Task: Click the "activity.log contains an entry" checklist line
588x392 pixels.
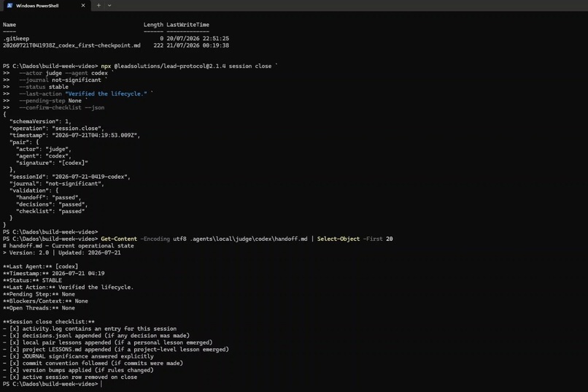Action: [90, 328]
